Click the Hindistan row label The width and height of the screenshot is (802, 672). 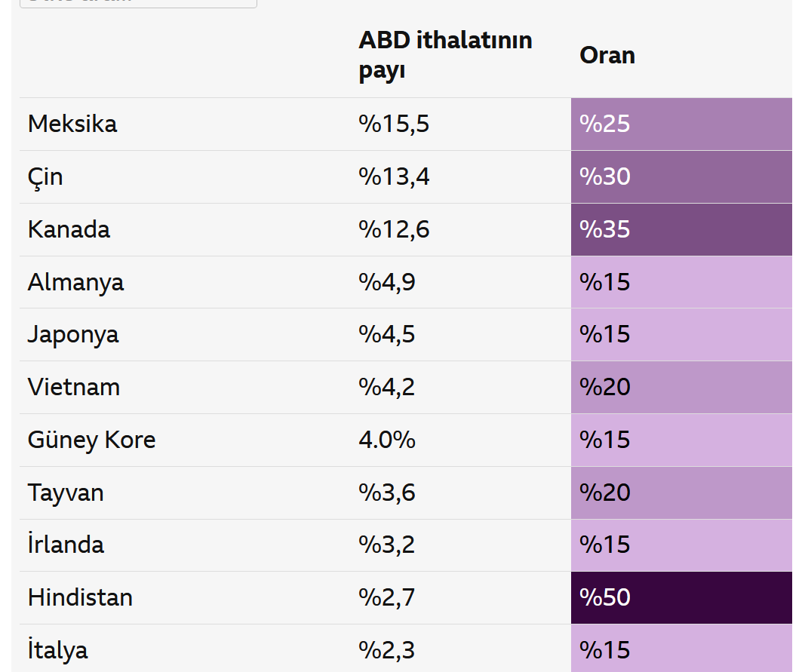80,597
